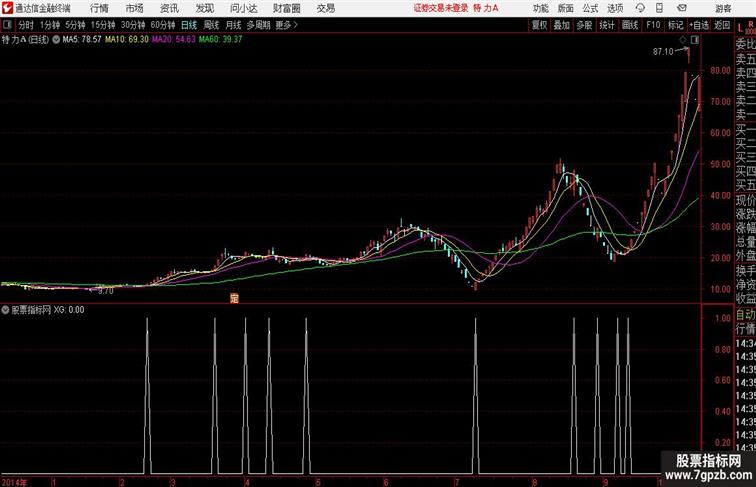Switch to the 15分钟 period tab
The image size is (756, 487).
[103, 25]
